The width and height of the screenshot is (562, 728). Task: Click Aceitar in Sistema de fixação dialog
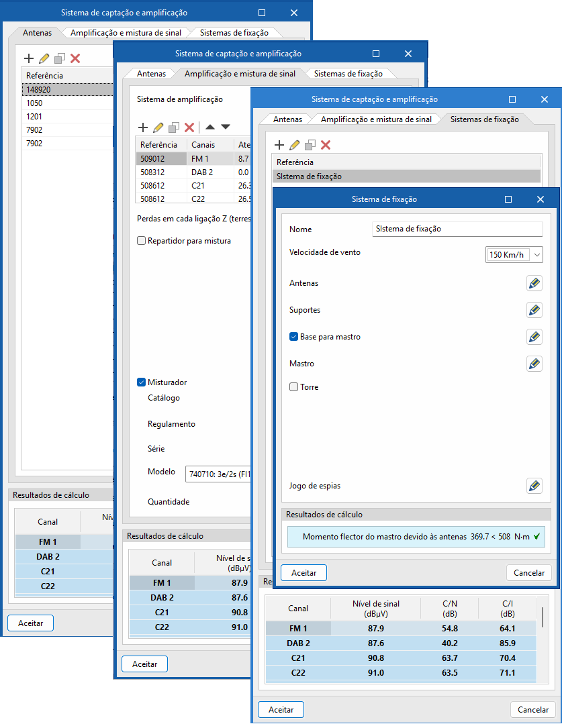tap(303, 573)
